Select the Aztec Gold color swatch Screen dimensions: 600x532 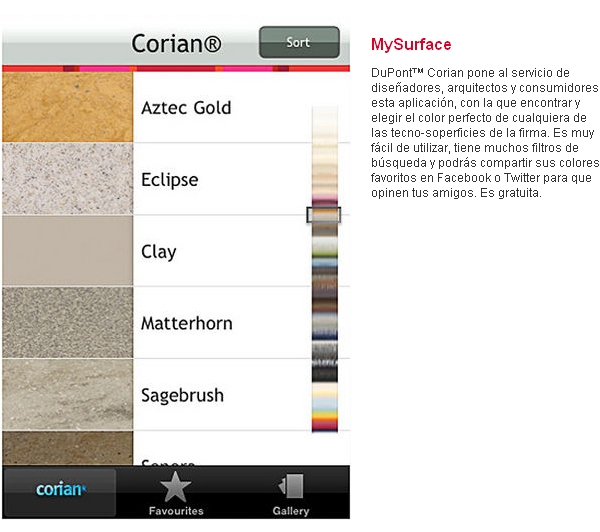click(67, 107)
